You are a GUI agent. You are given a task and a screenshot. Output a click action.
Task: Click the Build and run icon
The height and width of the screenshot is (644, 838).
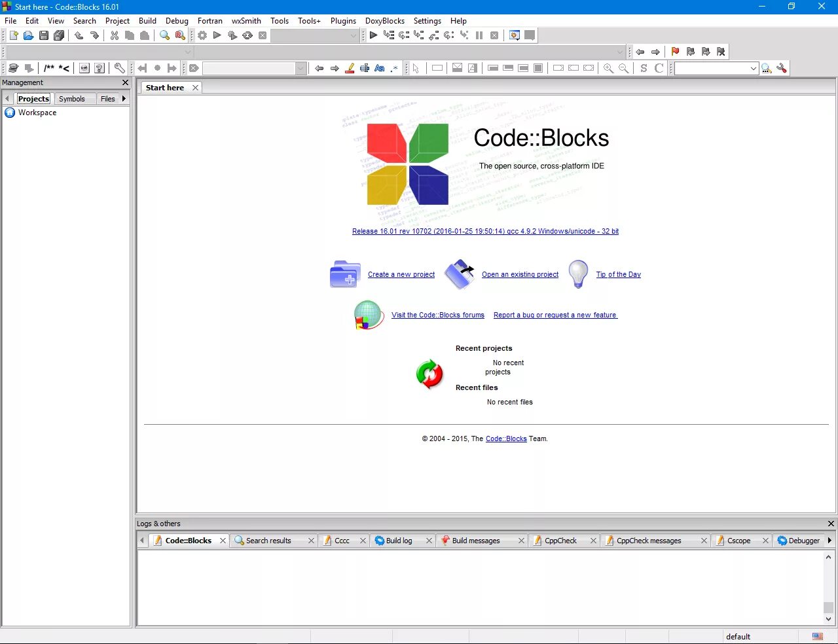[232, 35]
